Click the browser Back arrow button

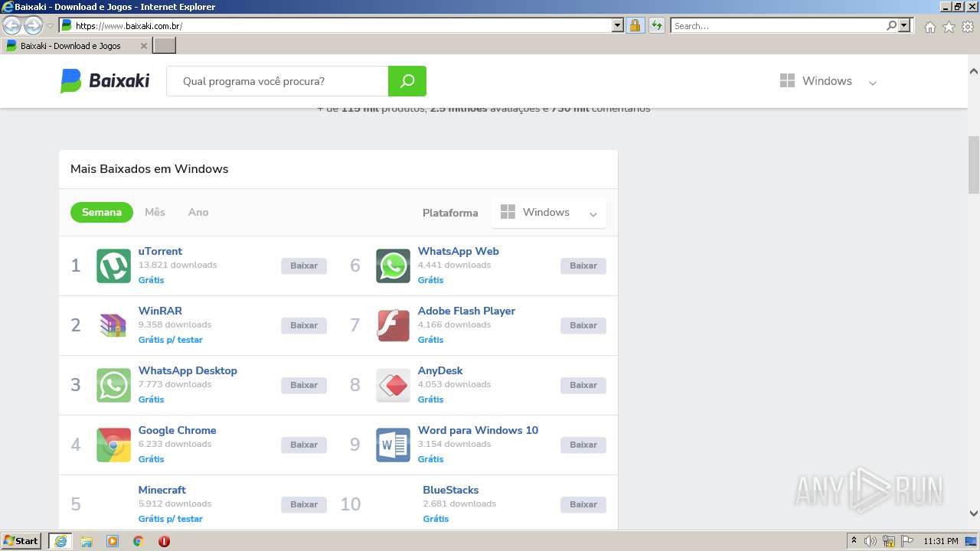point(11,26)
